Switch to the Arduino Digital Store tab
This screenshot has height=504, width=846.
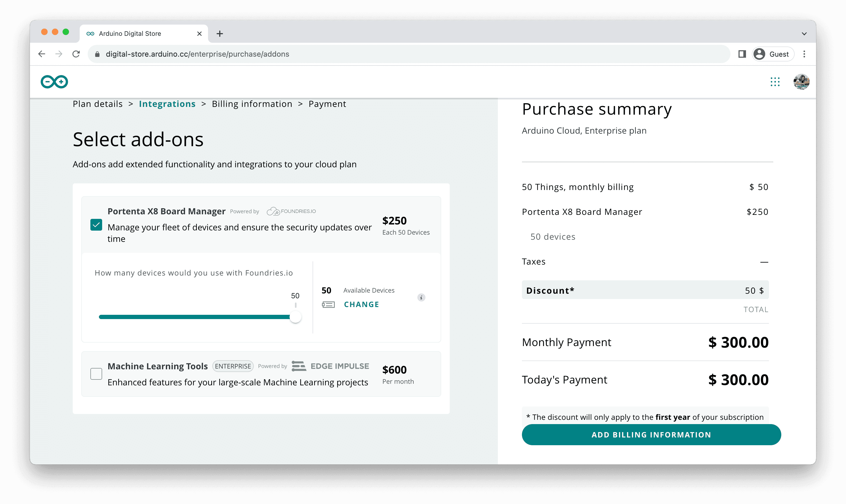(136, 33)
